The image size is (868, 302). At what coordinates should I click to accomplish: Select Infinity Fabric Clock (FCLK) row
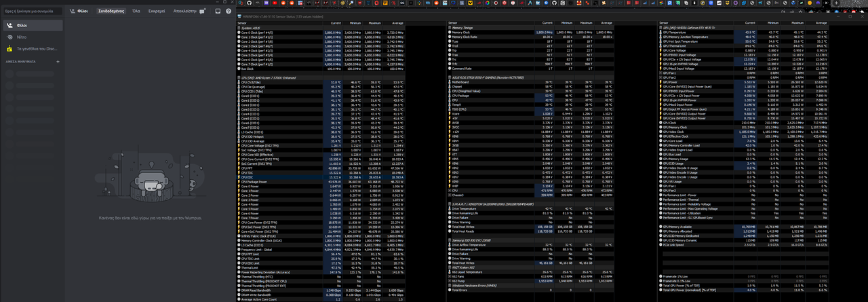[x=321, y=235]
